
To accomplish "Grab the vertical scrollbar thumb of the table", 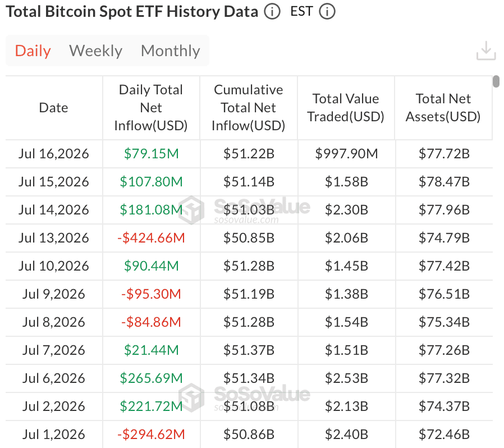I will point(496,81).
